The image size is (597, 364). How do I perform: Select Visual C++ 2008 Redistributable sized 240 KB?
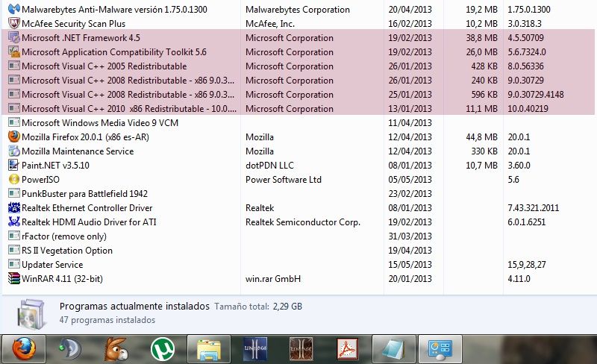128,81
